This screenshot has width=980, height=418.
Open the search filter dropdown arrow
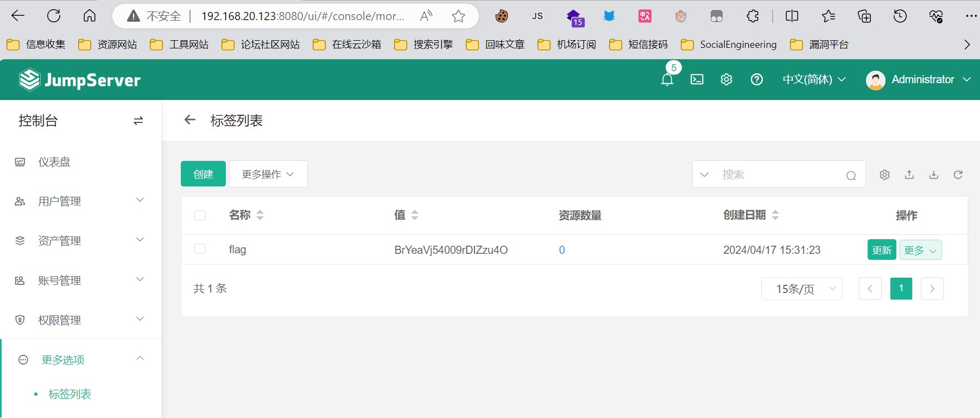[704, 174]
